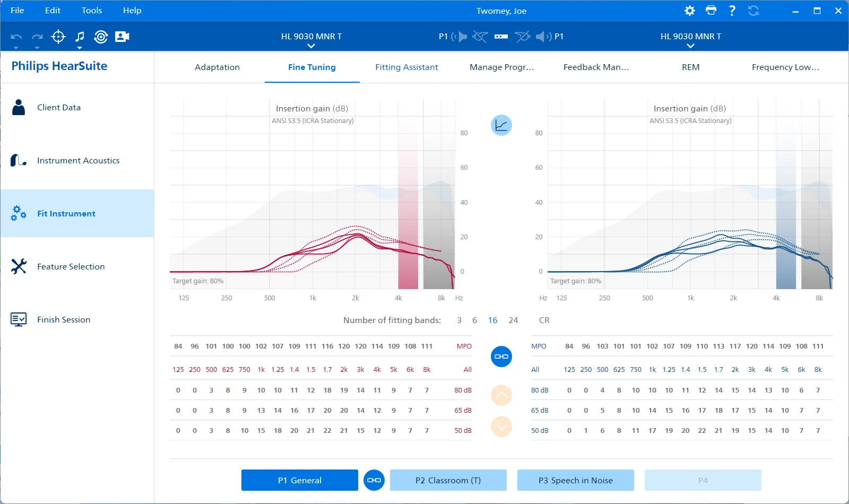Open settings gear icon in title bar
The image size is (849, 504).
(690, 11)
